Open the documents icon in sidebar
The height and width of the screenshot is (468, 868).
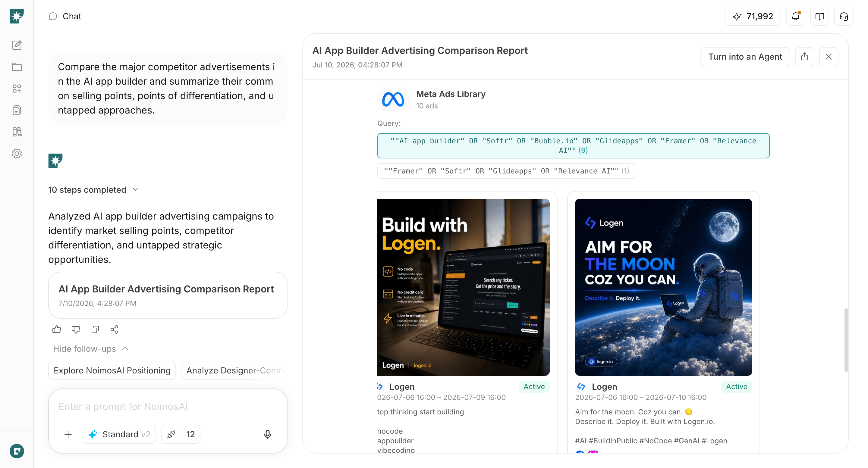coord(17,111)
